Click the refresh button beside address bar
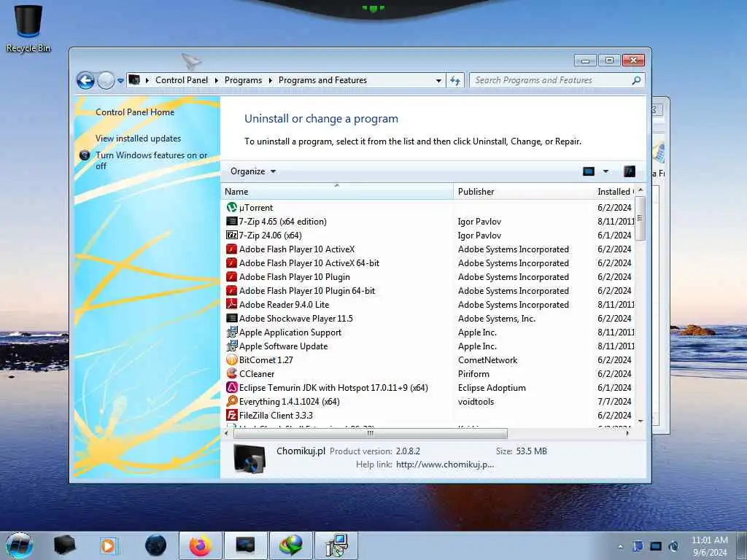Image resolution: width=747 pixels, height=560 pixels. (455, 80)
